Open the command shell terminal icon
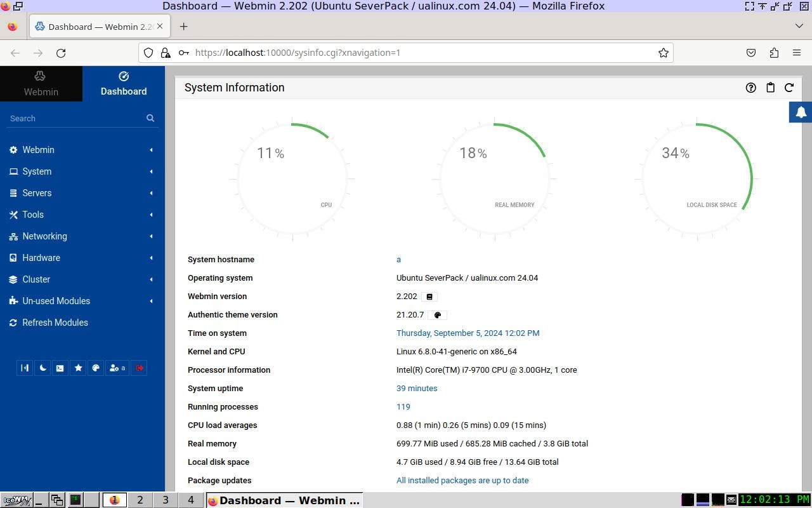812x508 pixels. pos(60,368)
